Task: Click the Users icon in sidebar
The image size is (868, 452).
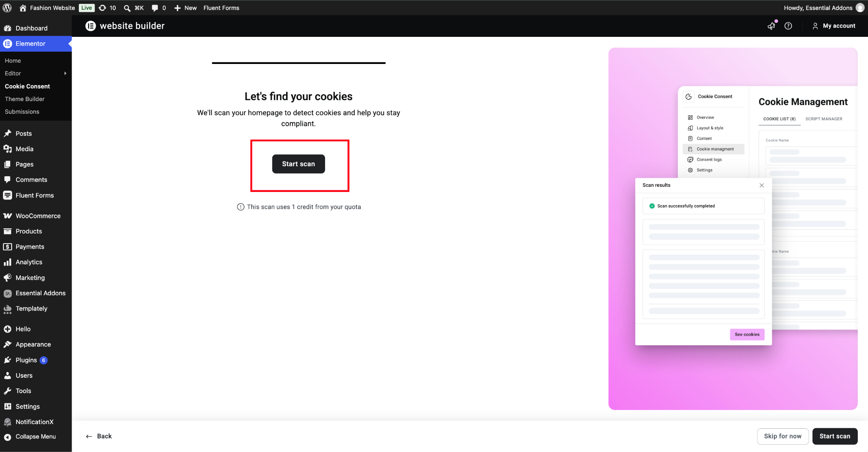Action: pos(8,375)
